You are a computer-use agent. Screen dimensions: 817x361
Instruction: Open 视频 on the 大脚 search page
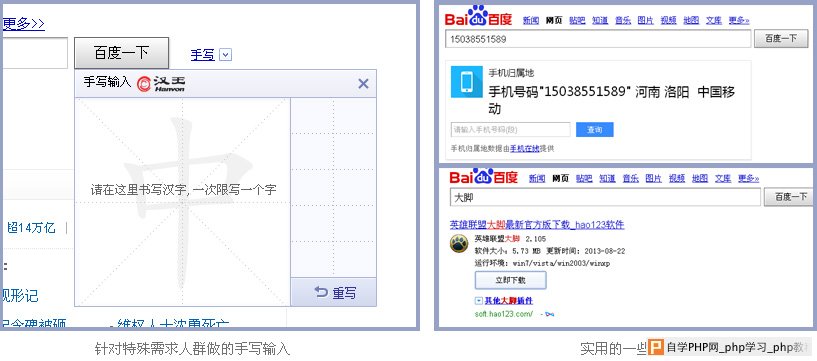[677, 178]
